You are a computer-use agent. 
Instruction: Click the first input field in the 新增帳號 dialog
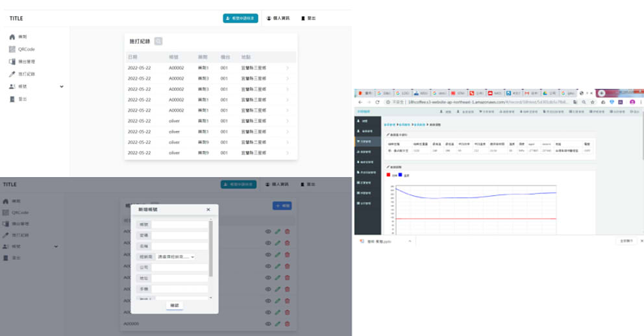(179, 225)
